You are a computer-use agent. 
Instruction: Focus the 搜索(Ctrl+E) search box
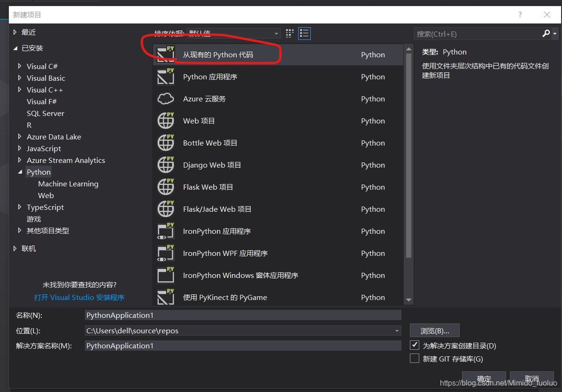pos(478,34)
